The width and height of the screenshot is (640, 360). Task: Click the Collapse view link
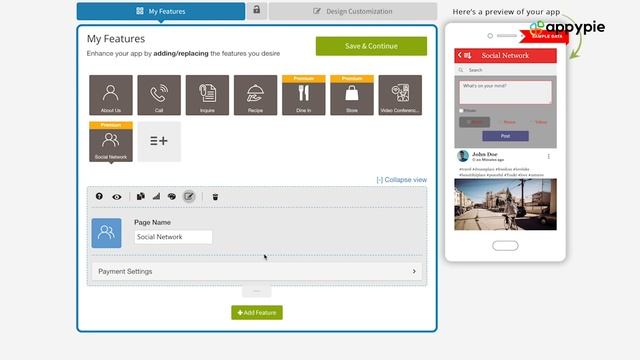point(402,180)
